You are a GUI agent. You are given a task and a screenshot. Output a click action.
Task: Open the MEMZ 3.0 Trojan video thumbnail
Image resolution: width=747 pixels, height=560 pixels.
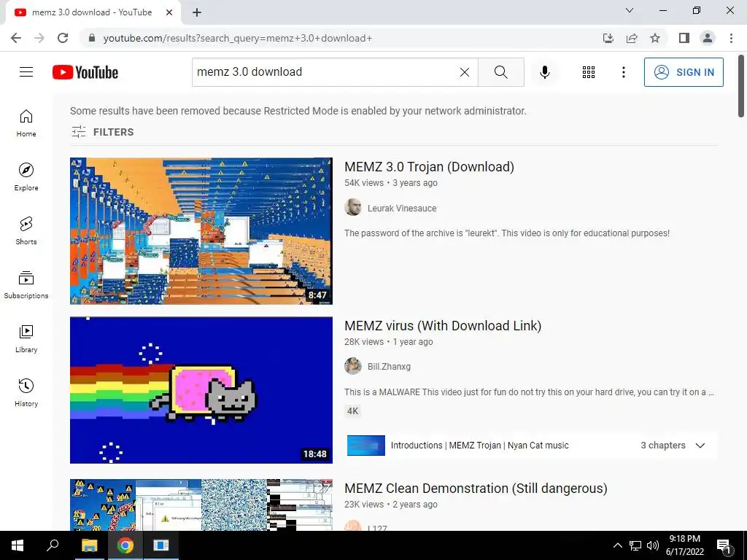[x=201, y=231]
